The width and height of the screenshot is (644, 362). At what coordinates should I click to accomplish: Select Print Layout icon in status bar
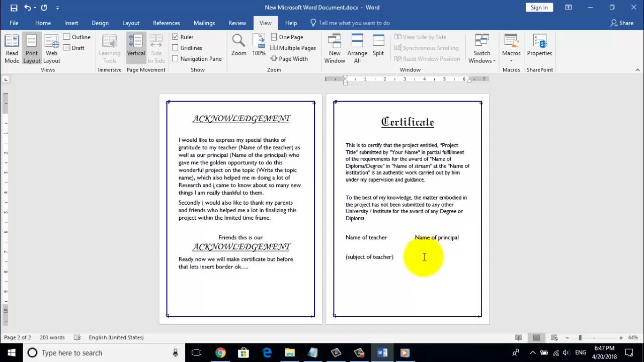click(x=536, y=337)
